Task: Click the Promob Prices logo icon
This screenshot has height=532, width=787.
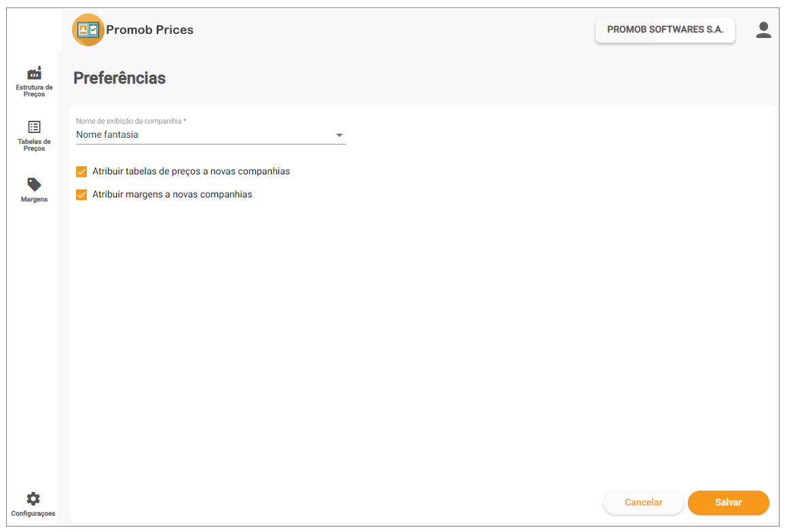Action: coord(88,30)
